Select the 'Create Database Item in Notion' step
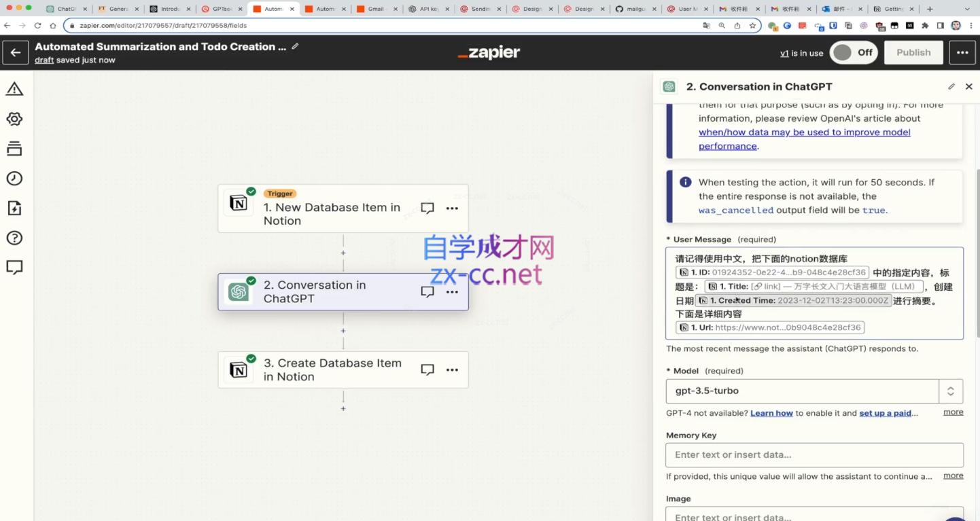This screenshot has width=980, height=521. click(x=343, y=370)
